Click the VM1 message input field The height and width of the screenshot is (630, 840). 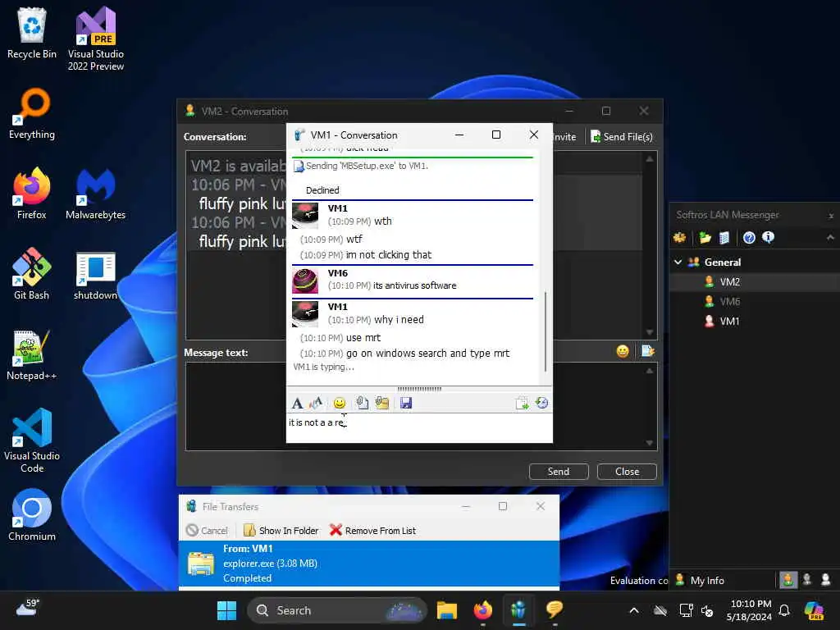[419, 427]
